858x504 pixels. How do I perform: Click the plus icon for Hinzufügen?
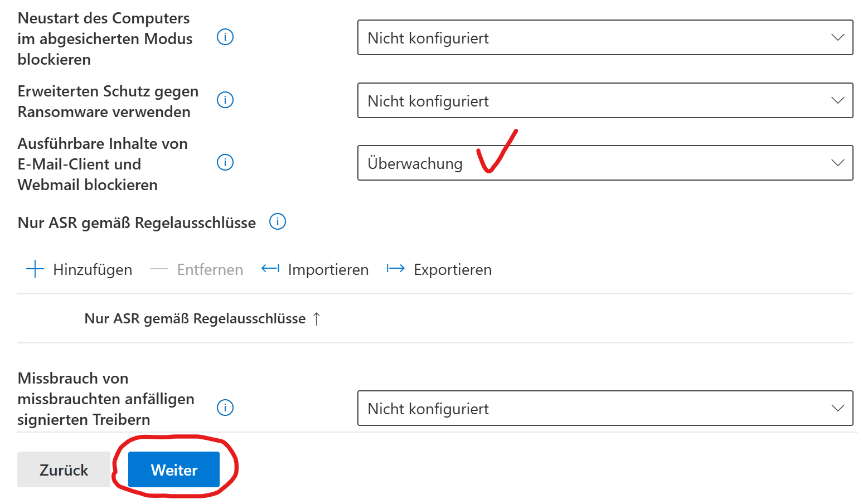pos(35,269)
